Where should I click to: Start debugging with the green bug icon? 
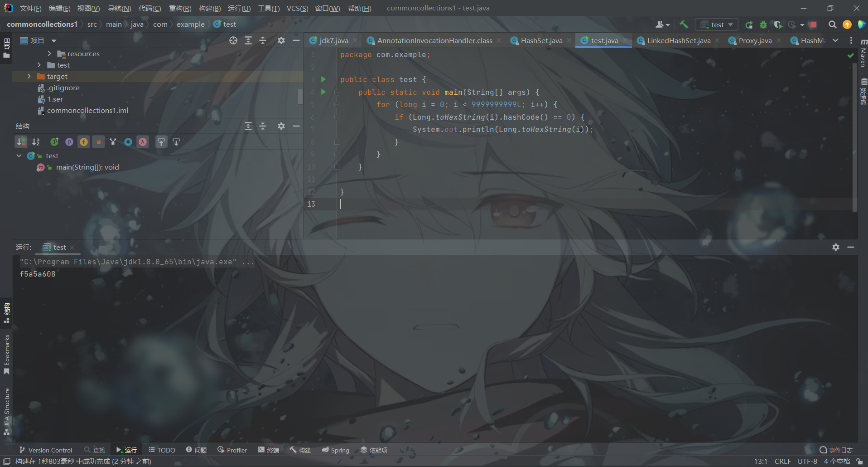tap(763, 24)
